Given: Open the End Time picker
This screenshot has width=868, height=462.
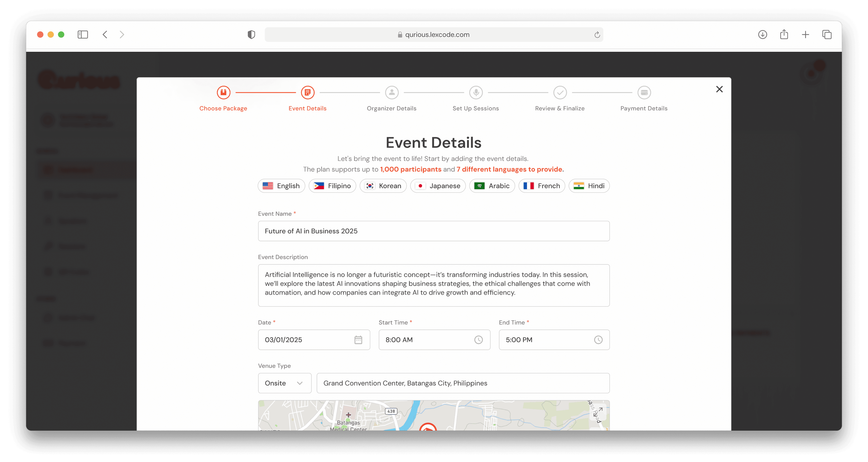Looking at the screenshot, I should point(598,340).
